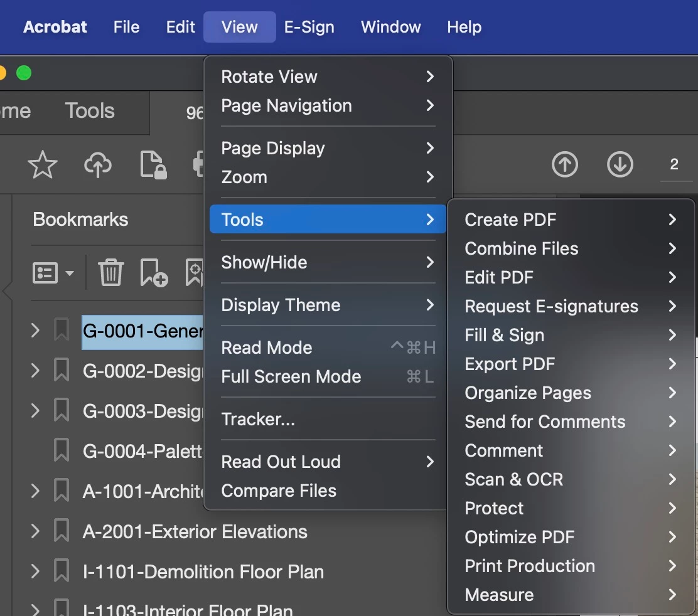Image resolution: width=698 pixels, height=616 pixels.
Task: Close the open View menu
Action: pos(240,27)
